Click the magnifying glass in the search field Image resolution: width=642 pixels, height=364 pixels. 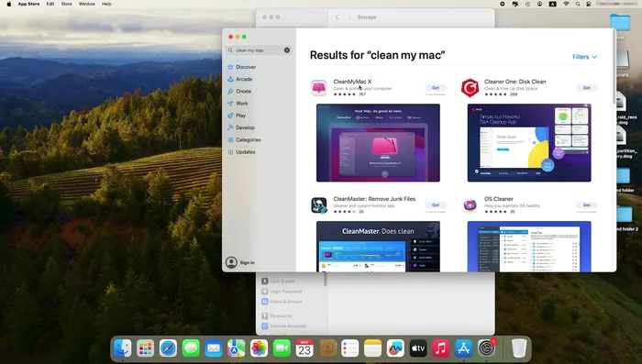click(230, 50)
